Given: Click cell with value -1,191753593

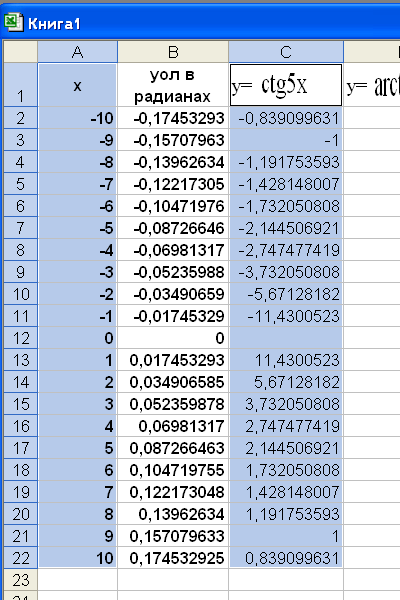Looking at the screenshot, I should (286, 162).
